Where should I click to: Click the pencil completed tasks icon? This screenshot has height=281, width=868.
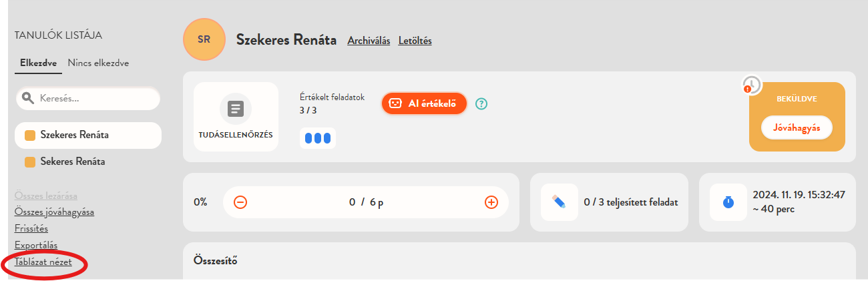560,202
